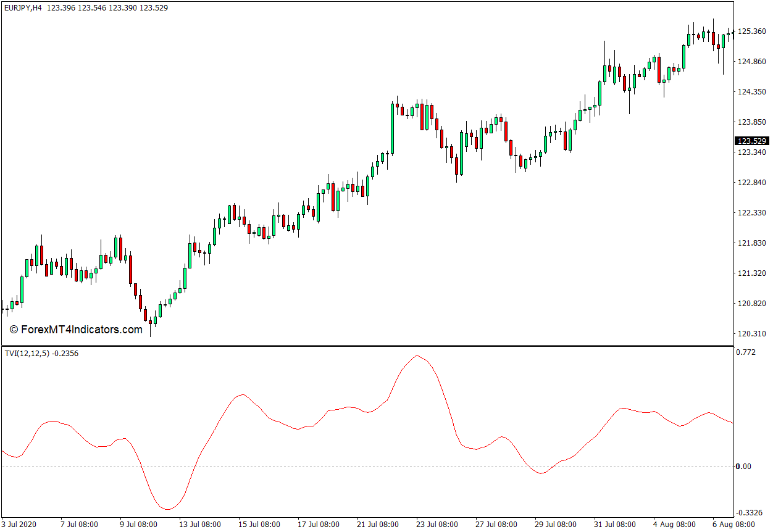773x532 pixels.
Task: Click the highest peak of the red TVI line
Action: [417, 355]
